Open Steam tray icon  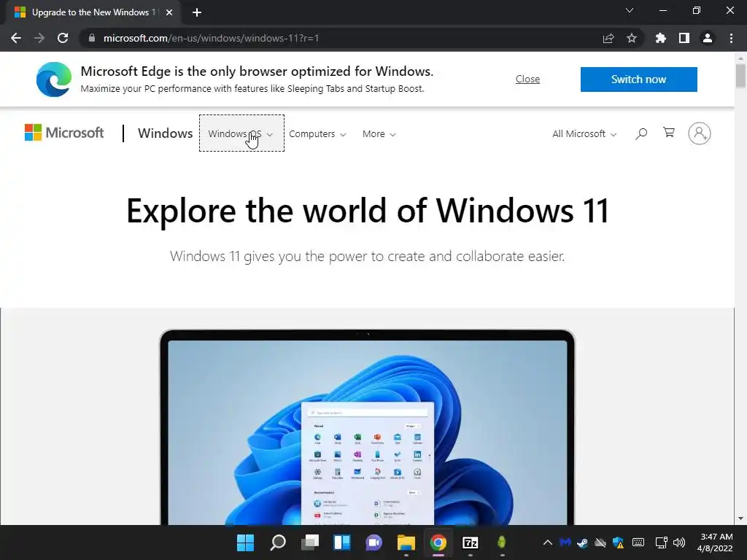point(582,542)
